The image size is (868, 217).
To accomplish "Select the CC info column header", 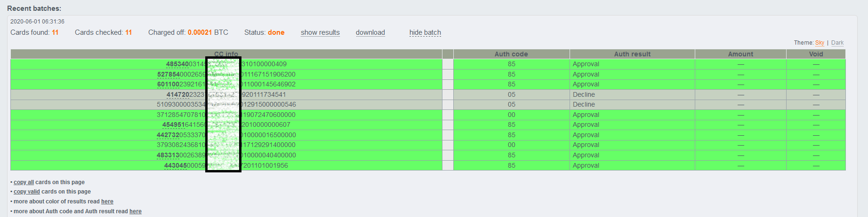I will pyautogui.click(x=226, y=54).
